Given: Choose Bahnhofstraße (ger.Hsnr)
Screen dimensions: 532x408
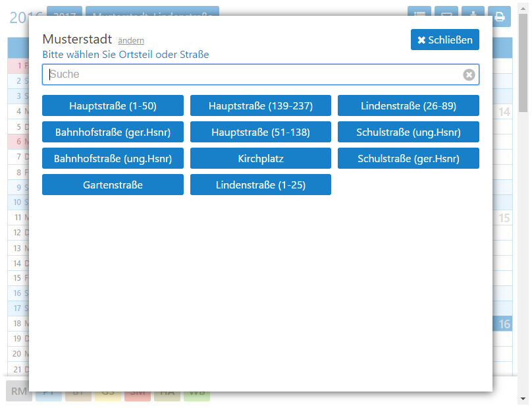Looking at the screenshot, I should pos(113,132).
